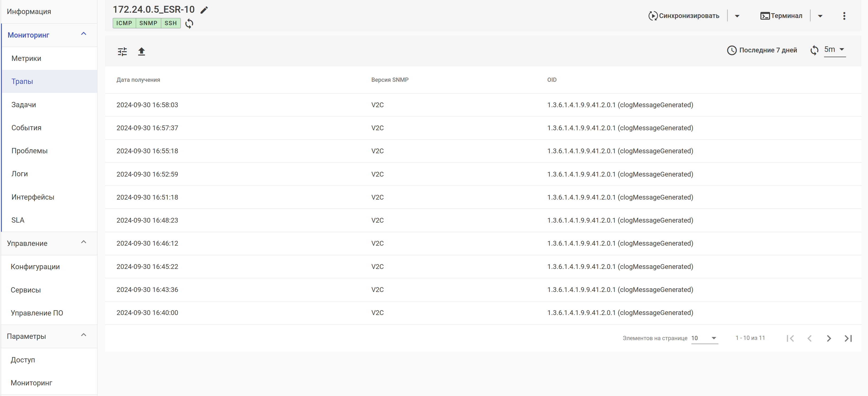Open the Терминал button

[x=781, y=16]
